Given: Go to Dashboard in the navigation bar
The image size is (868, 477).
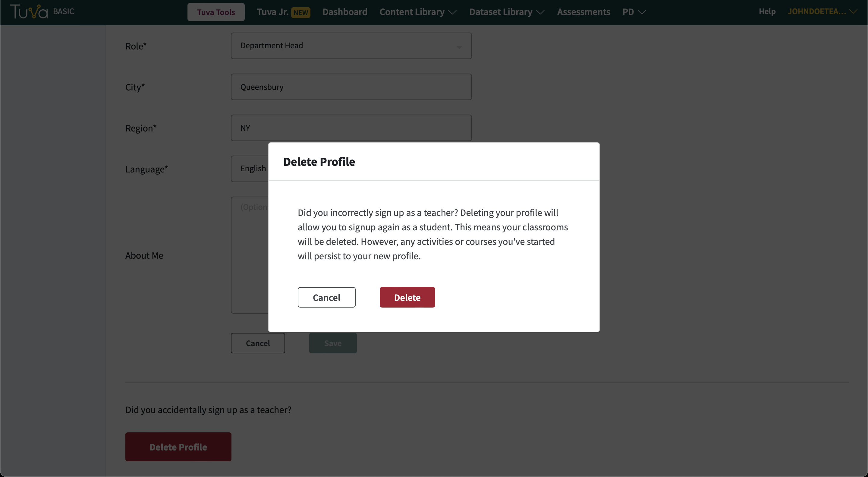Looking at the screenshot, I should tap(345, 12).
